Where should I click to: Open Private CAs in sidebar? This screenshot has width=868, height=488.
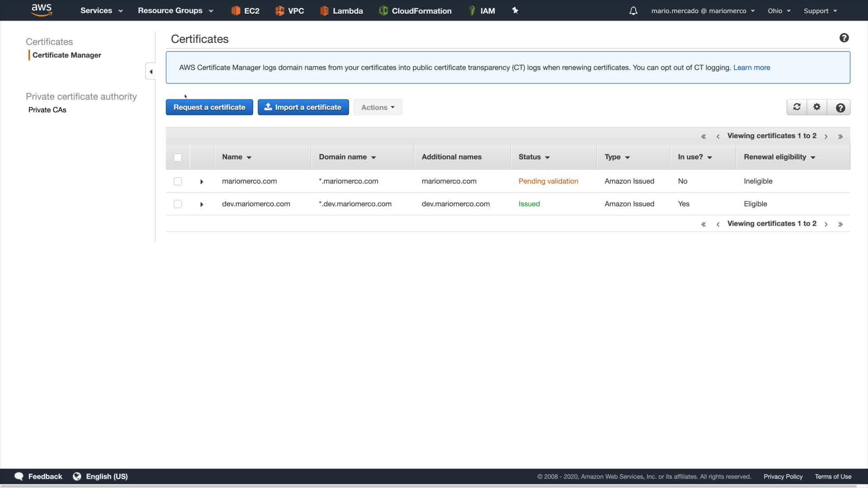coord(47,110)
